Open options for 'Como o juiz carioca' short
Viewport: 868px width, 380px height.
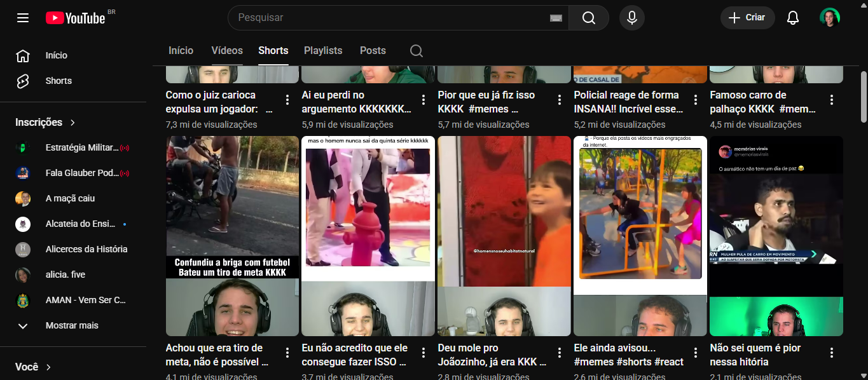tap(287, 100)
